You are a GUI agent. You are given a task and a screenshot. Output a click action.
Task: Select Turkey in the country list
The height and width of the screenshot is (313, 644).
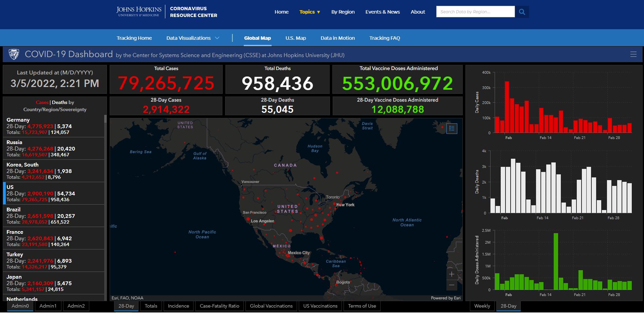tap(54, 261)
